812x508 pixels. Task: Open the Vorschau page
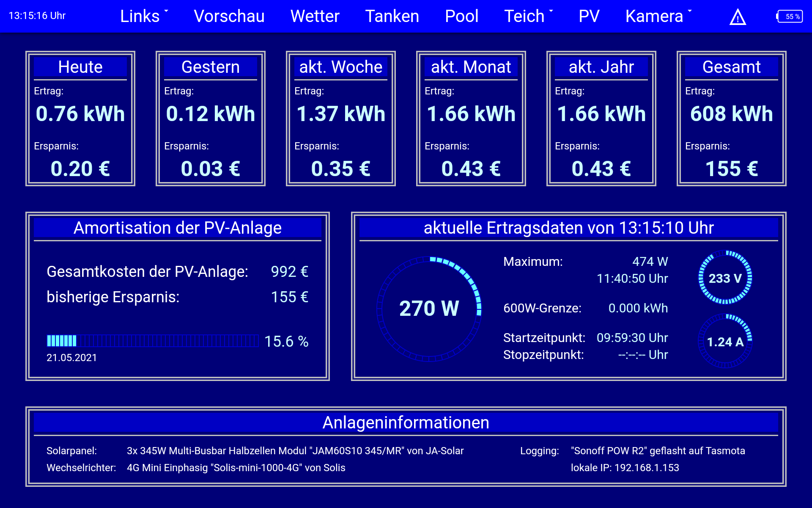click(x=229, y=16)
